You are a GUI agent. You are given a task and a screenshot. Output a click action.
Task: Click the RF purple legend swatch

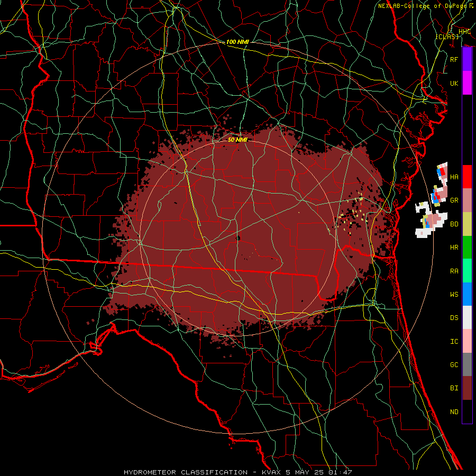pos(467,59)
